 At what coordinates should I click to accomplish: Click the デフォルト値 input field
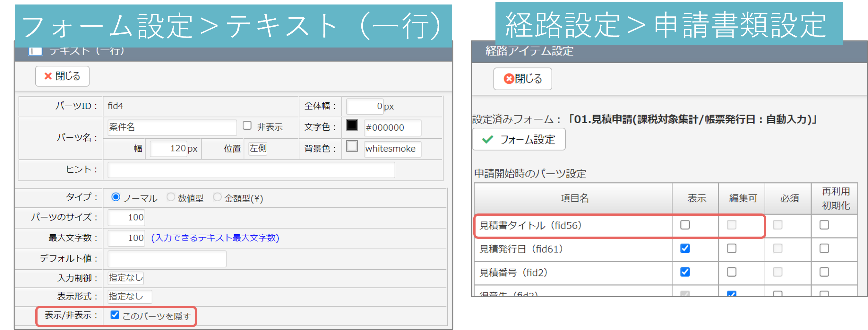[x=167, y=259]
